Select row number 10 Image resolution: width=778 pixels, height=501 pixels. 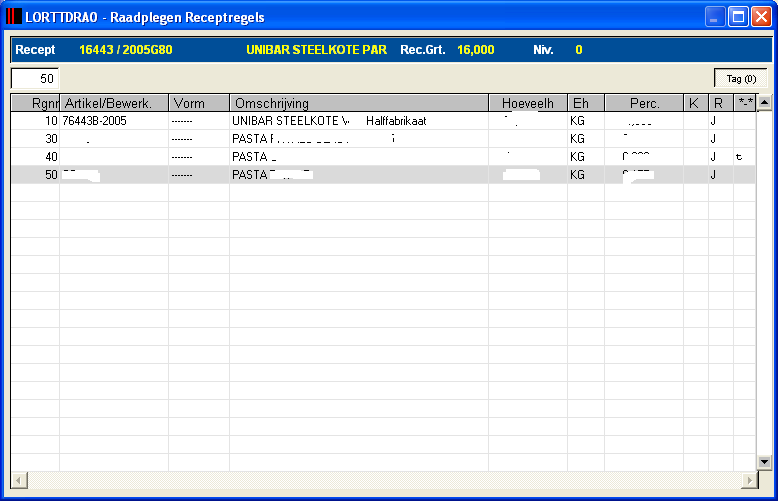[x=51, y=121]
